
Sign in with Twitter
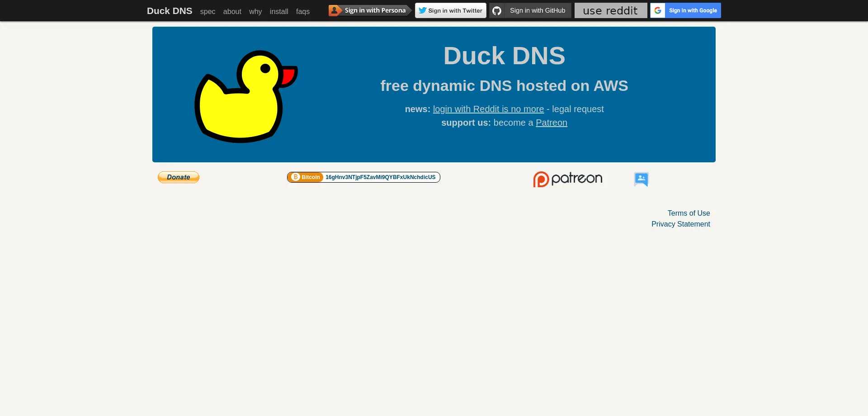(x=451, y=10)
